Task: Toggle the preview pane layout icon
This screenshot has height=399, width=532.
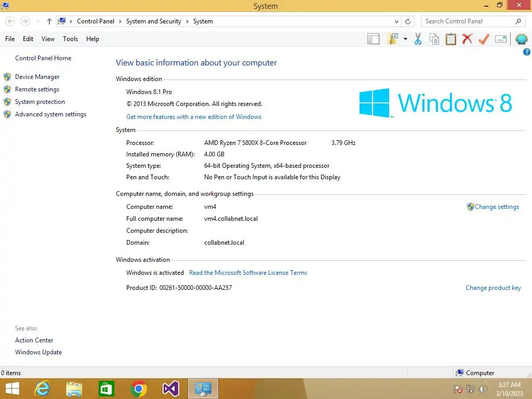Action: (373, 38)
